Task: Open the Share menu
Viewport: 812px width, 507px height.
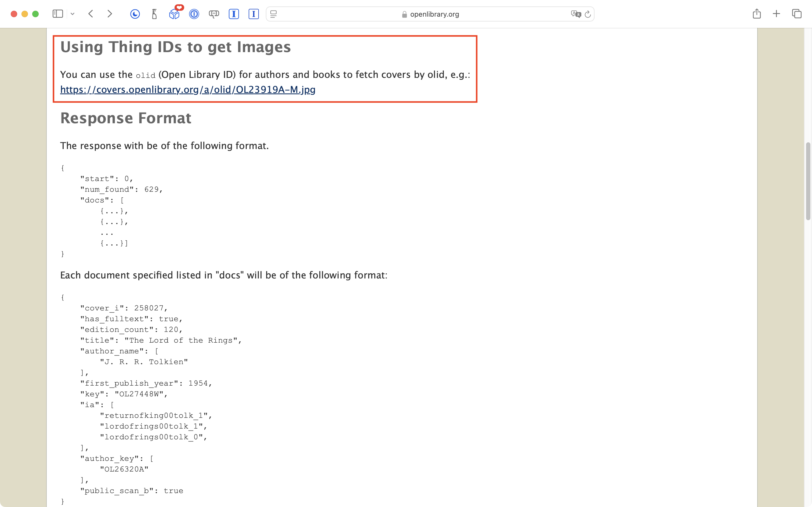Action: (x=757, y=14)
